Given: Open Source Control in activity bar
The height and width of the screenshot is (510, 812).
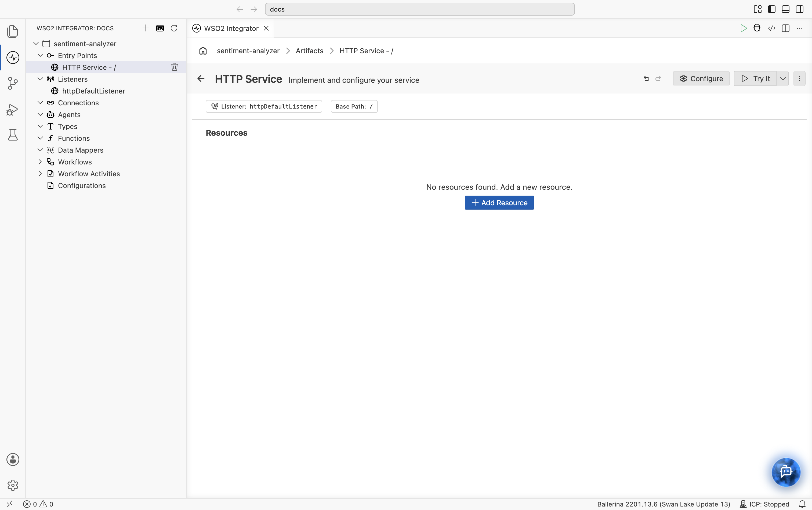Looking at the screenshot, I should coord(12,83).
